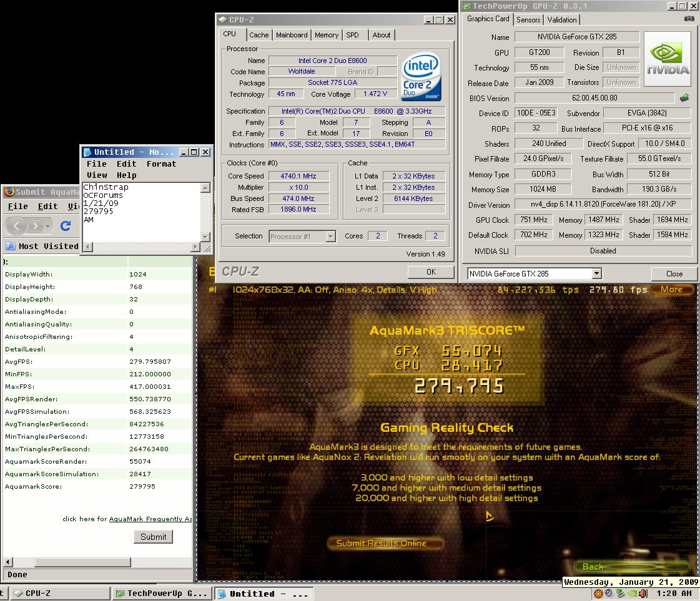Click the Safely Remove Hardware tray icon
The image size is (700, 601).
point(621,594)
